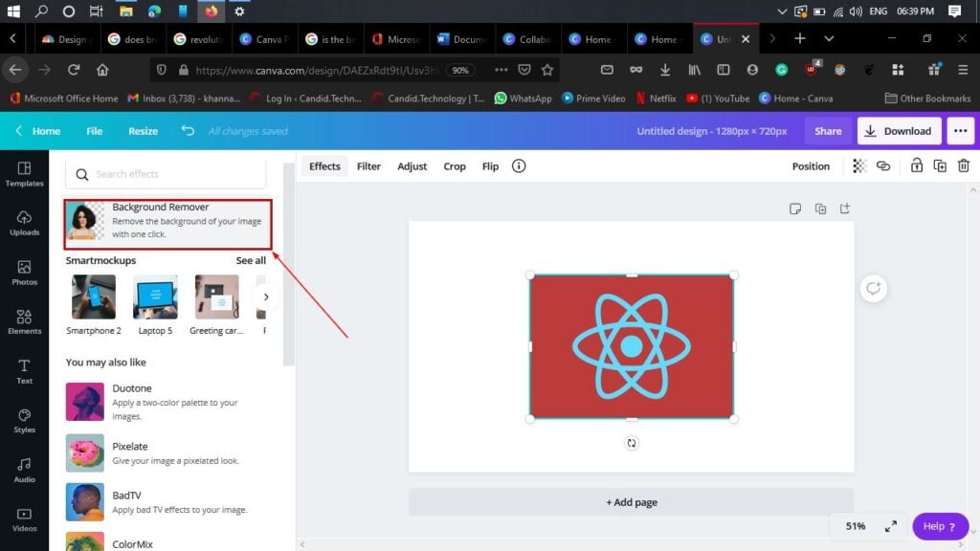Click See all next to Smartmockups
This screenshot has height=551, width=980.
(251, 260)
